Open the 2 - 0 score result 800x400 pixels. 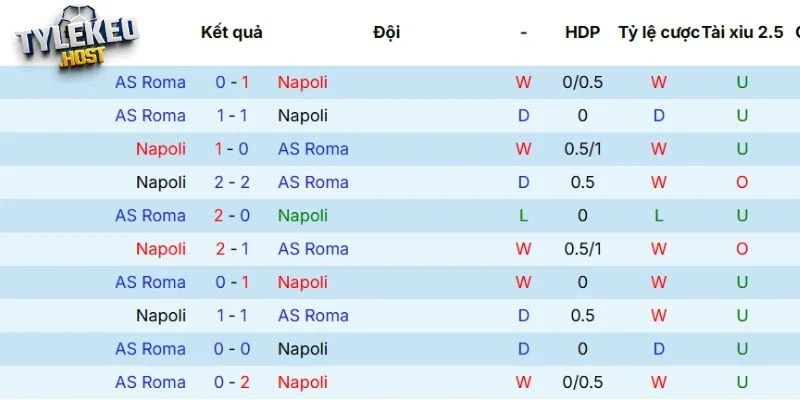click(232, 215)
